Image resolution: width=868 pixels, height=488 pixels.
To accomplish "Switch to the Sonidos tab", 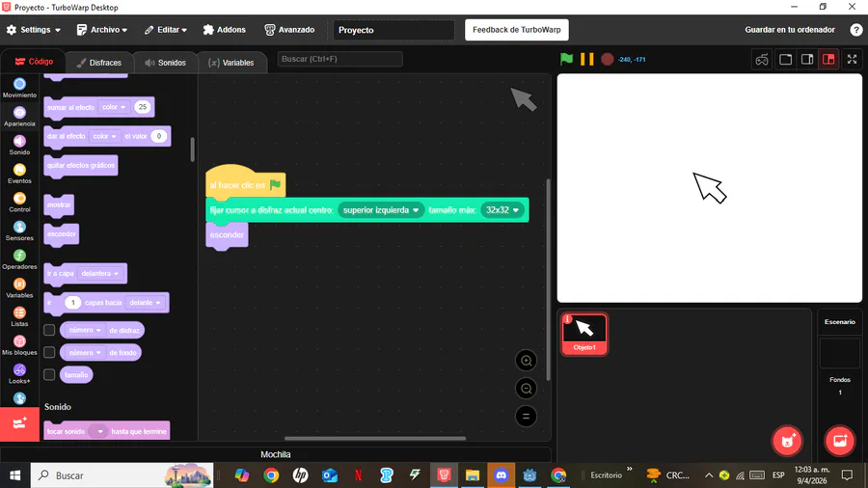I will click(165, 63).
